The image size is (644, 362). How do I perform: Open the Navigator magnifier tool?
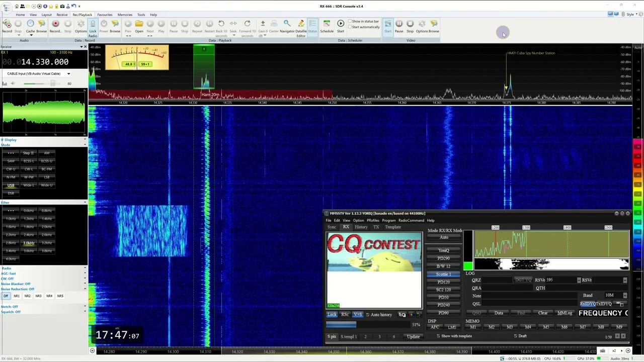click(x=287, y=24)
